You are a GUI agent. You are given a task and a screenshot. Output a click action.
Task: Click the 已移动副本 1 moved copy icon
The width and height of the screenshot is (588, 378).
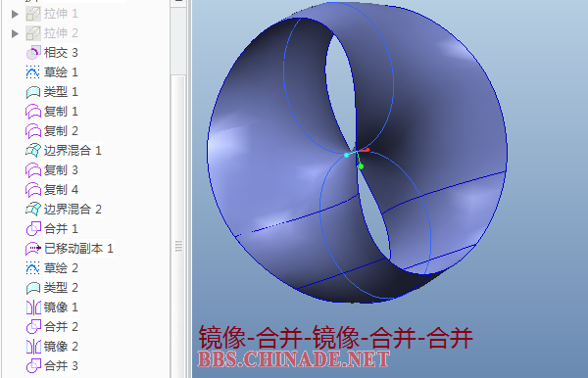coord(33,249)
